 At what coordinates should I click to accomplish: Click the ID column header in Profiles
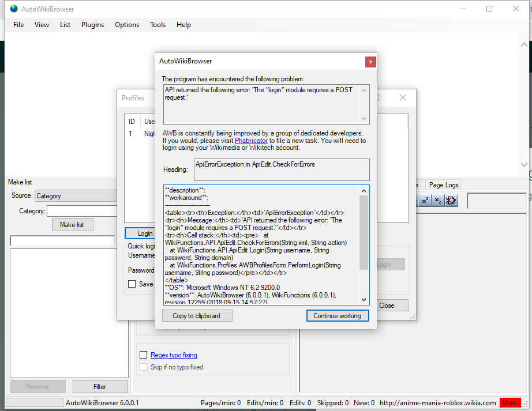coord(132,121)
